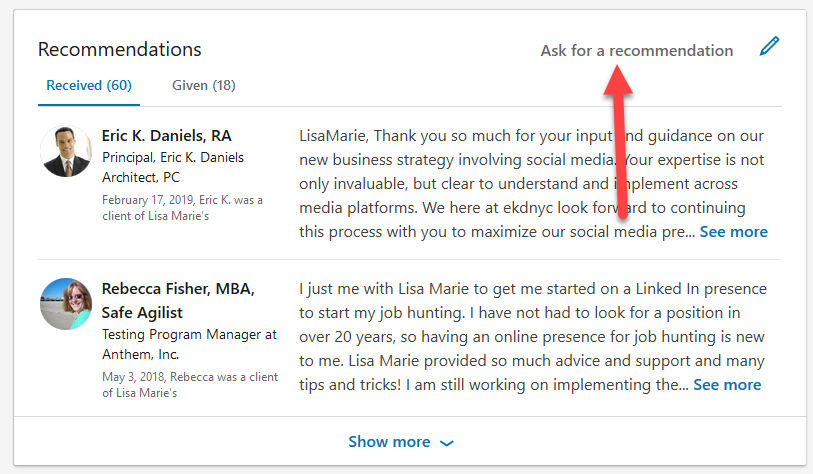Click the Recommendations section heading
The height and width of the screenshot is (474, 813).
pyautogui.click(x=119, y=49)
